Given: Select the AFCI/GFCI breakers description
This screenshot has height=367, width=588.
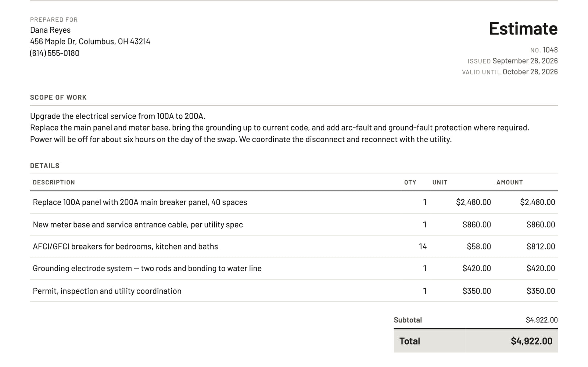Looking at the screenshot, I should point(125,247).
